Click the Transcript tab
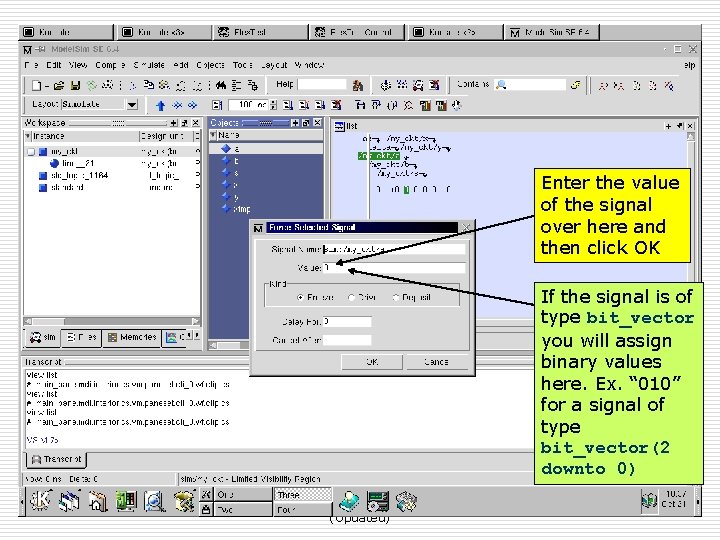Image resolution: width=720 pixels, height=540 pixels. point(56,459)
